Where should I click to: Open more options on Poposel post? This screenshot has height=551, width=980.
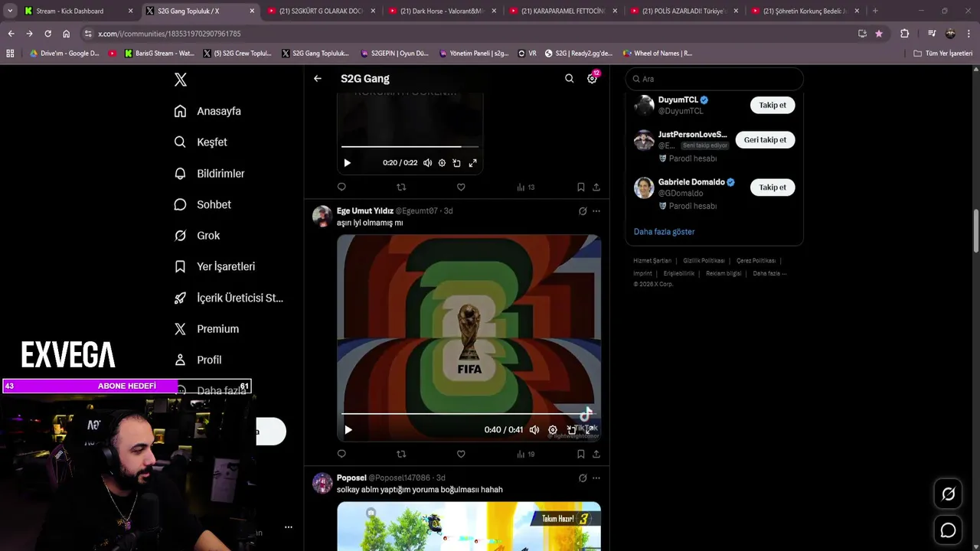click(x=596, y=478)
